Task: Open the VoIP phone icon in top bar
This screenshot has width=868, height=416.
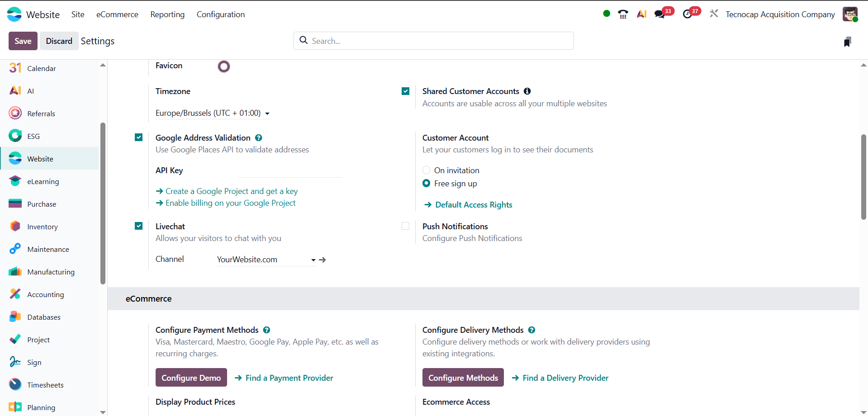Action: (x=623, y=14)
